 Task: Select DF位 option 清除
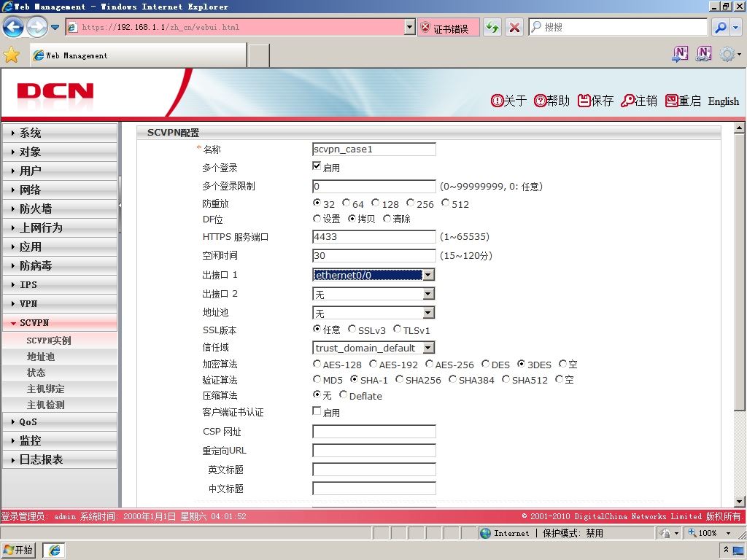(x=387, y=218)
